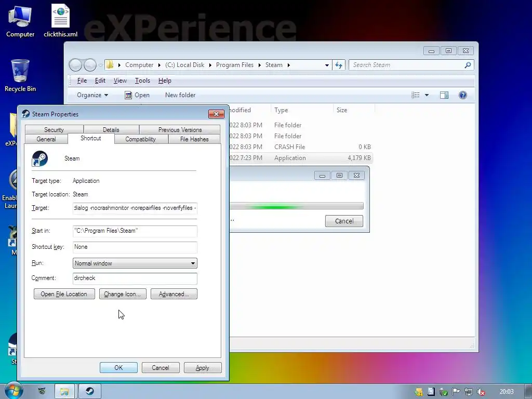
Task: Expand the arrow after (C:) Local Disk in the breadcrumb
Action: click(x=210, y=65)
